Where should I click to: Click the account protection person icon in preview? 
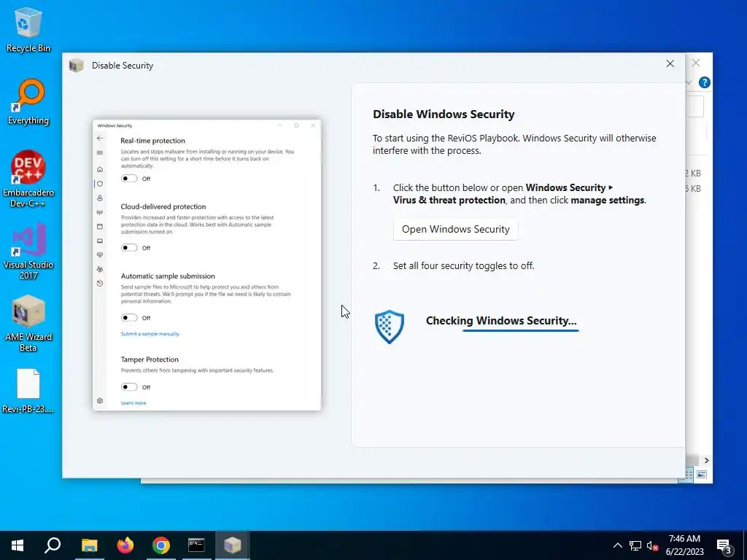[99, 198]
